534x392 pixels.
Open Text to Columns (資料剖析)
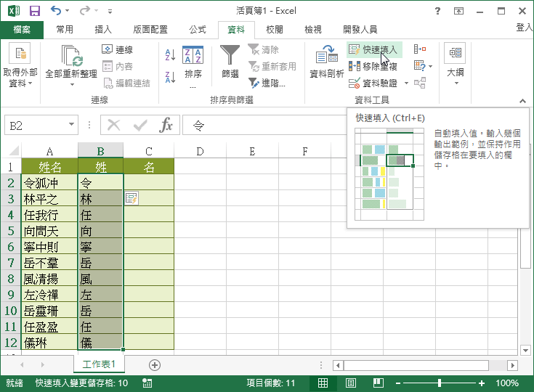[327, 62]
